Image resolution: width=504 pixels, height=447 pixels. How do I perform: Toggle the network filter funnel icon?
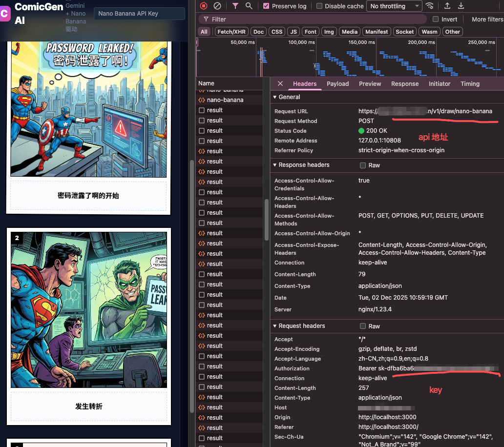click(235, 6)
